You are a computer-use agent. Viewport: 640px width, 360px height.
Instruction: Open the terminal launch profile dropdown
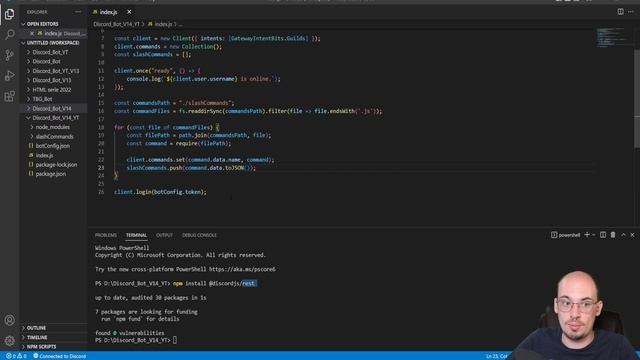593,235
